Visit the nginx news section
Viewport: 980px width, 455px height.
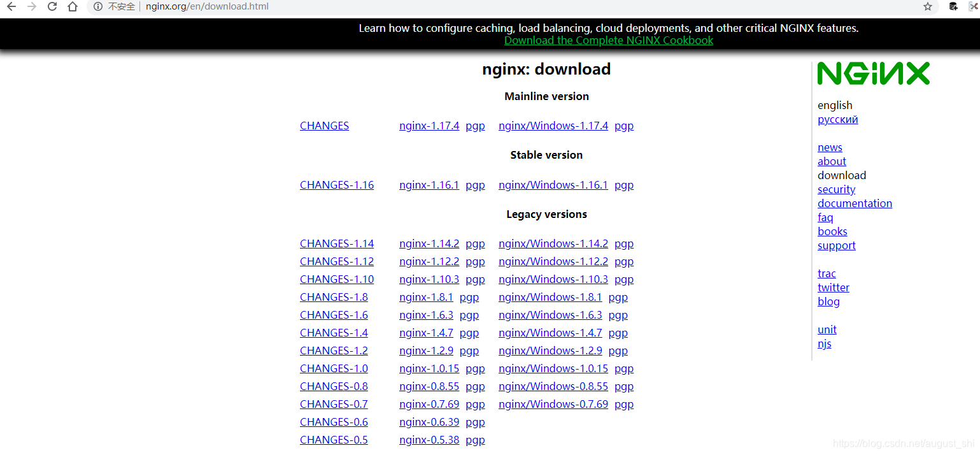[829, 147]
